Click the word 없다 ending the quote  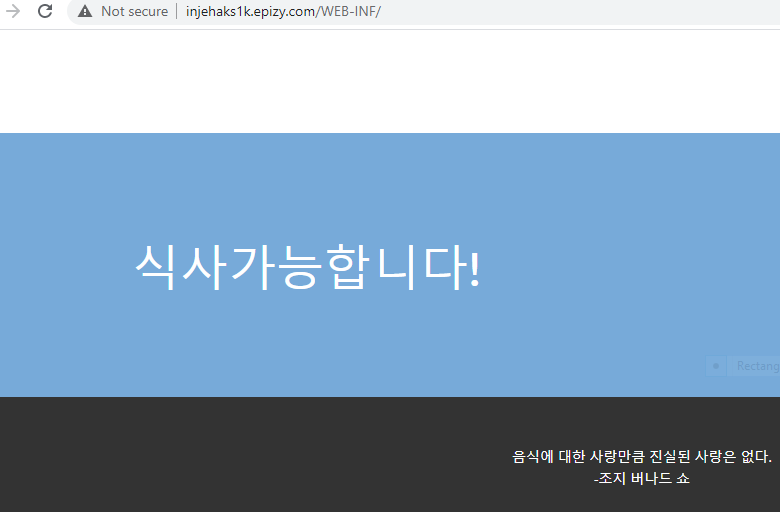tap(757, 457)
